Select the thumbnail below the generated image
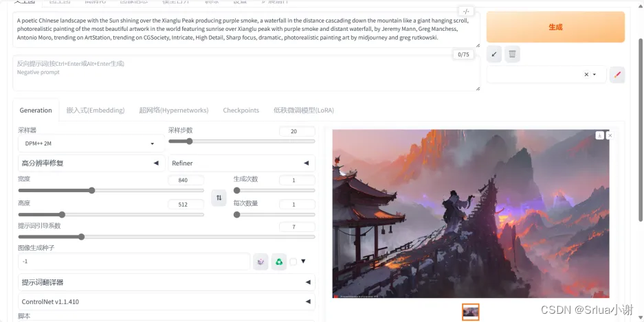The height and width of the screenshot is (322, 644). coord(471,312)
